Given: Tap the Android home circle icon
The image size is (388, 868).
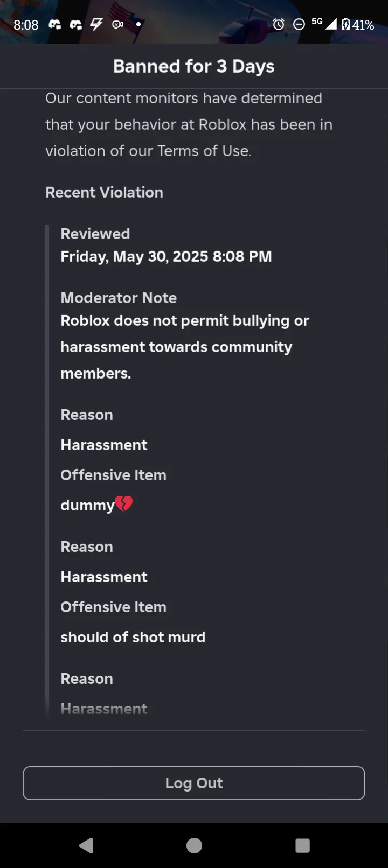Looking at the screenshot, I should point(194,845).
